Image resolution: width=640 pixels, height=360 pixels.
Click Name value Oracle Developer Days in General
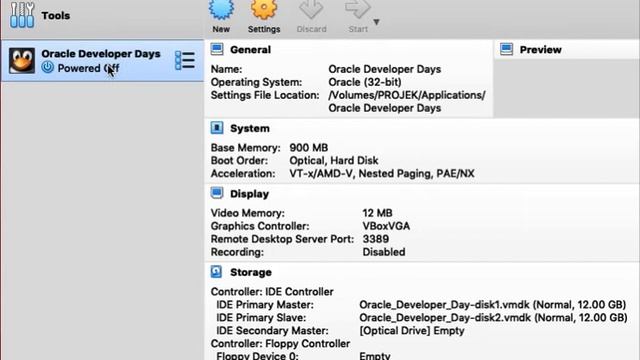[x=384, y=69]
